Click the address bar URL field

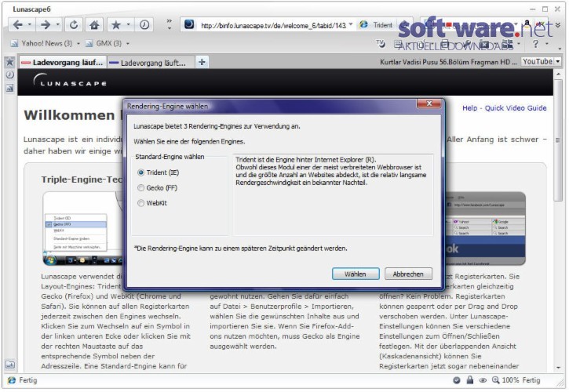[273, 25]
